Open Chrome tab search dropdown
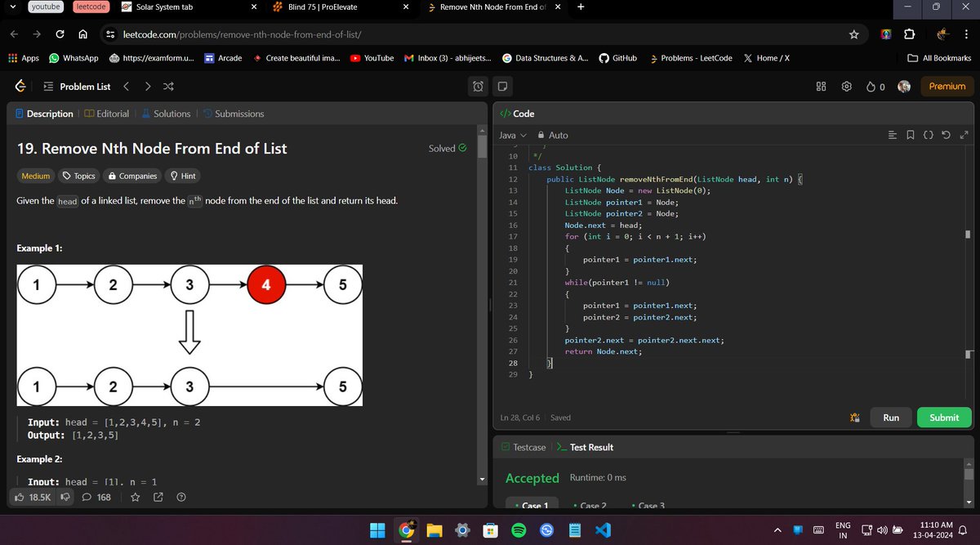 pyautogui.click(x=11, y=7)
